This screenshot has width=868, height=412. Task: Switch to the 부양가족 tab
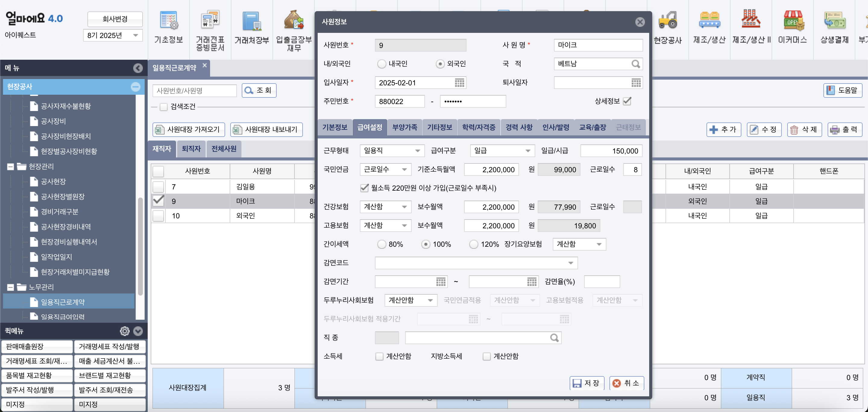[x=405, y=127]
